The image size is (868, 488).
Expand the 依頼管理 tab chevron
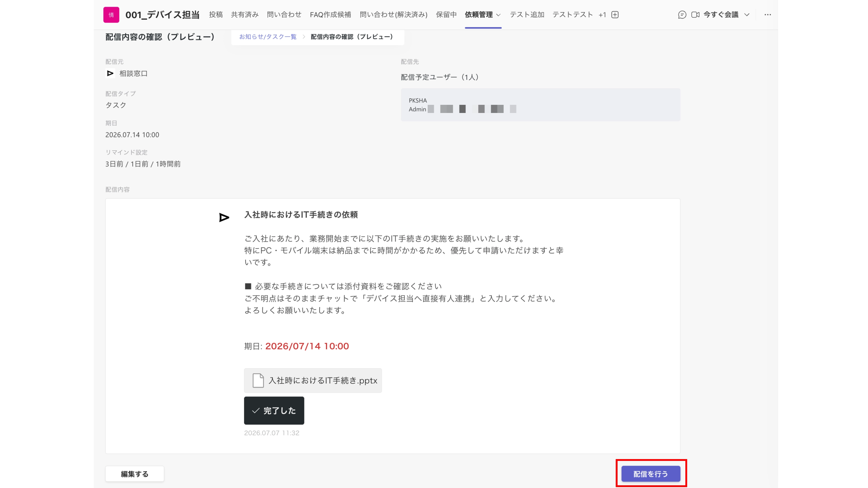pyautogui.click(x=498, y=15)
